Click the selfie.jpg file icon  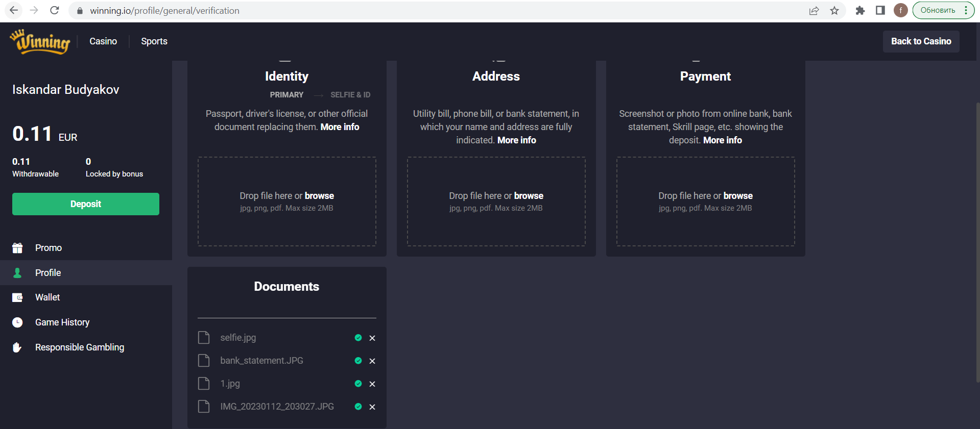[x=204, y=338]
